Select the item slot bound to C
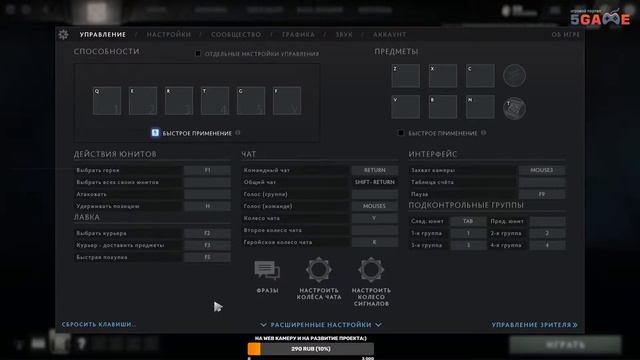Screen dimensions: 640x360 tap(480, 76)
